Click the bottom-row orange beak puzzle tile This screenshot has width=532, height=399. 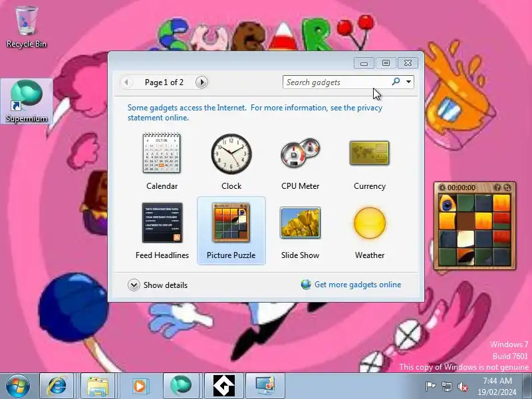465,257
